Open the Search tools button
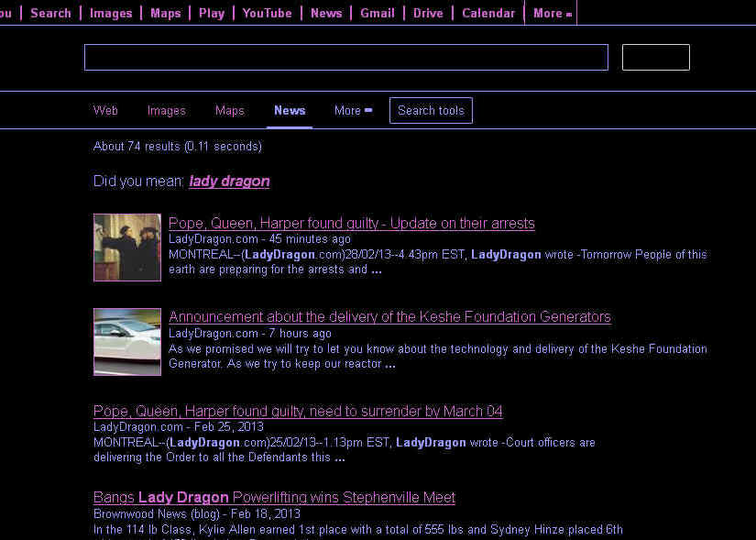The height and width of the screenshot is (540, 756). pos(431,111)
